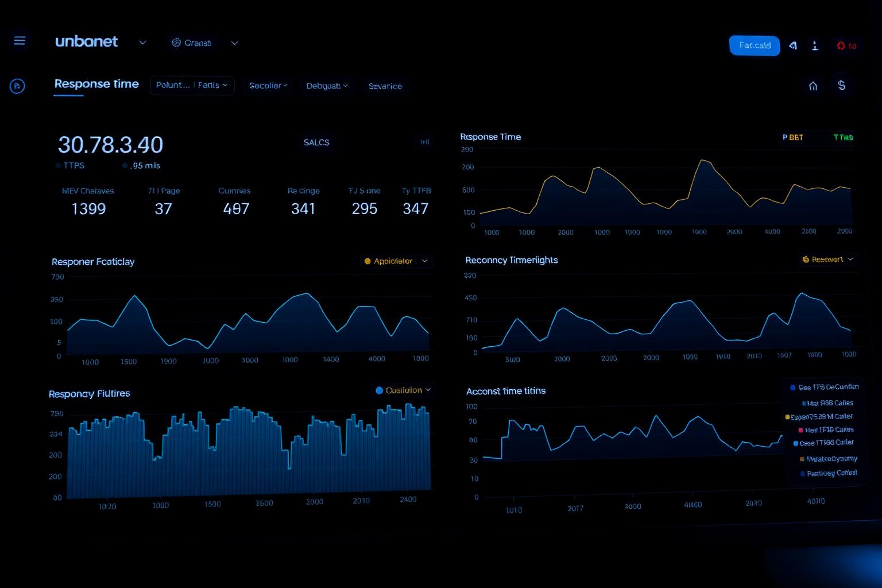Click the dot next to .95 mils
This screenshot has height=588, width=882.
point(125,166)
